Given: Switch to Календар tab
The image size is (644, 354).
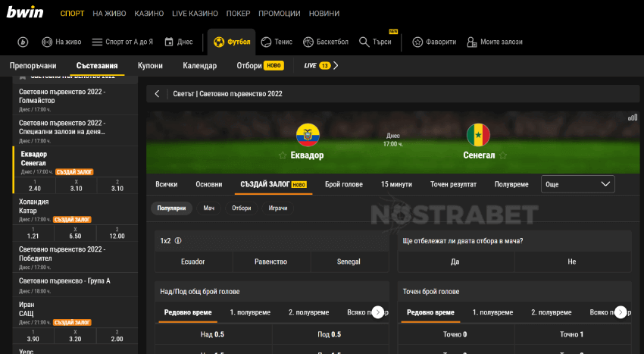Looking at the screenshot, I should 199,66.
